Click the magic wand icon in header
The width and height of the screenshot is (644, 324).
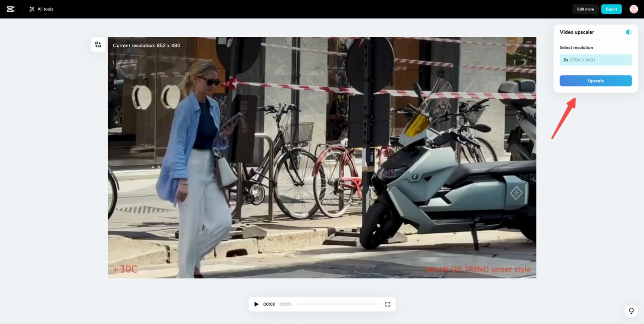point(32,9)
